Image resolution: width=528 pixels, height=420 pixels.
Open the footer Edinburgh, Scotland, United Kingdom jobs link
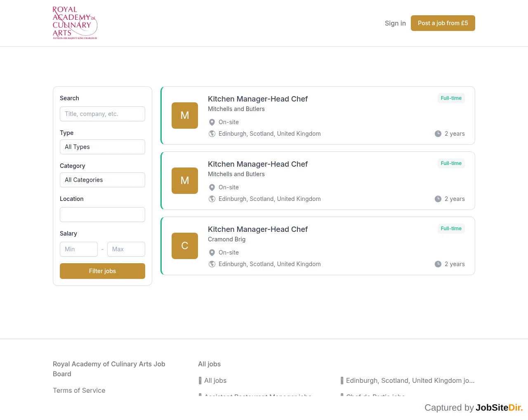[x=408, y=380]
